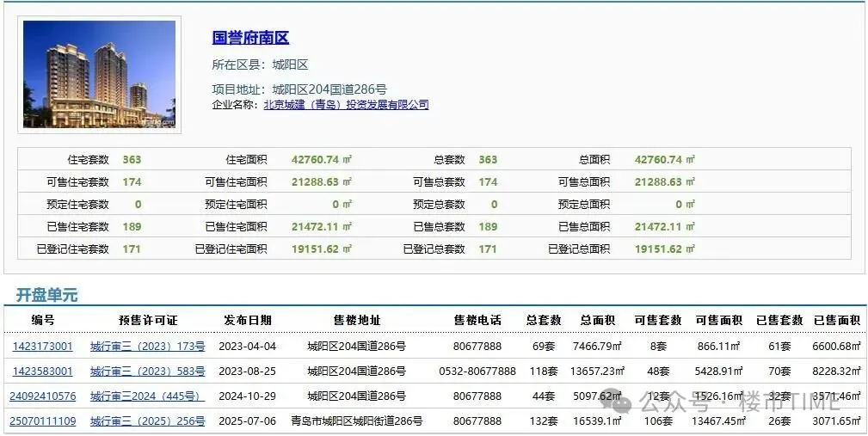This screenshot has width=868, height=436.
Task: Open permit 城行审三2024(445号)
Action: 148,396
